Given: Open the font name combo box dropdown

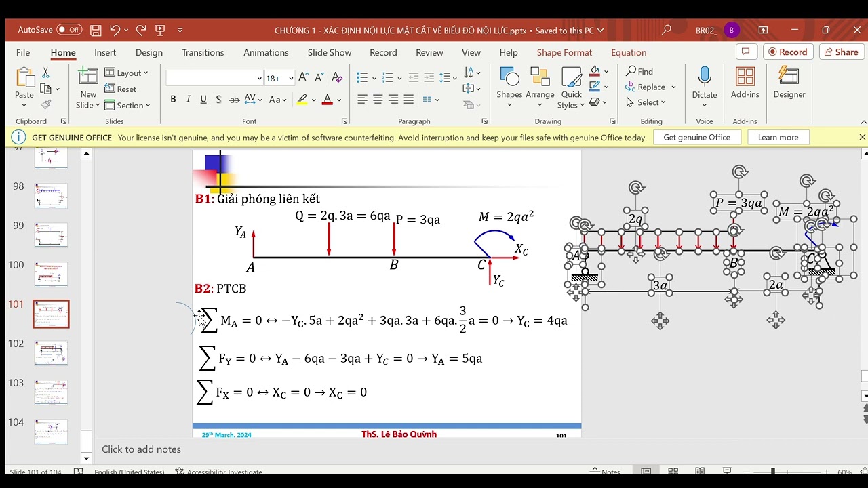Looking at the screenshot, I should (x=259, y=78).
